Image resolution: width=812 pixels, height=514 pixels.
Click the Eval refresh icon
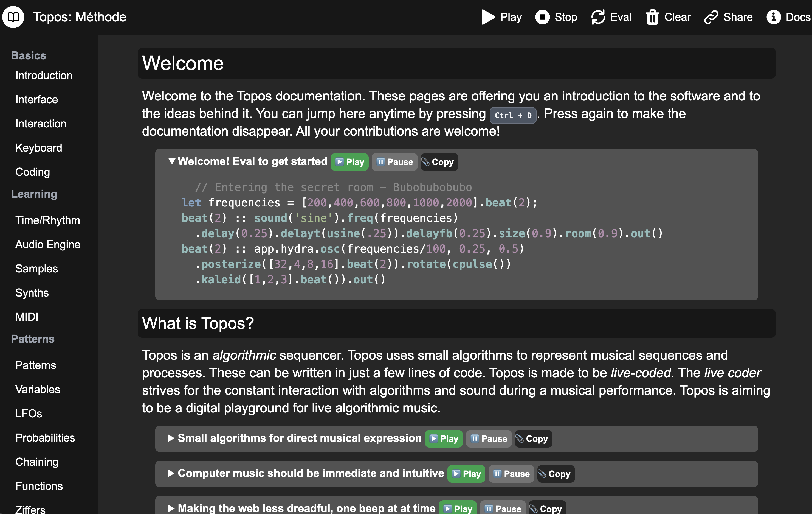click(598, 17)
